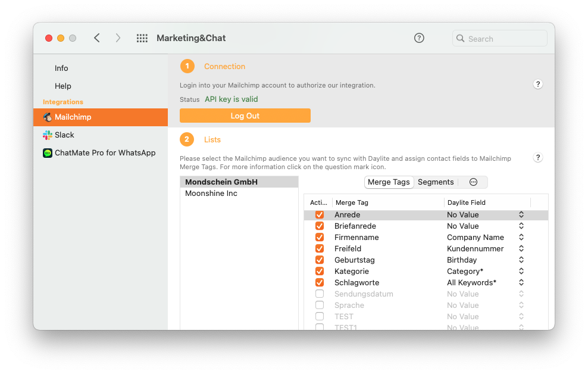Screen dimensions: 588x374
Task: Go back with the left chevron arrow
Action: click(x=97, y=38)
